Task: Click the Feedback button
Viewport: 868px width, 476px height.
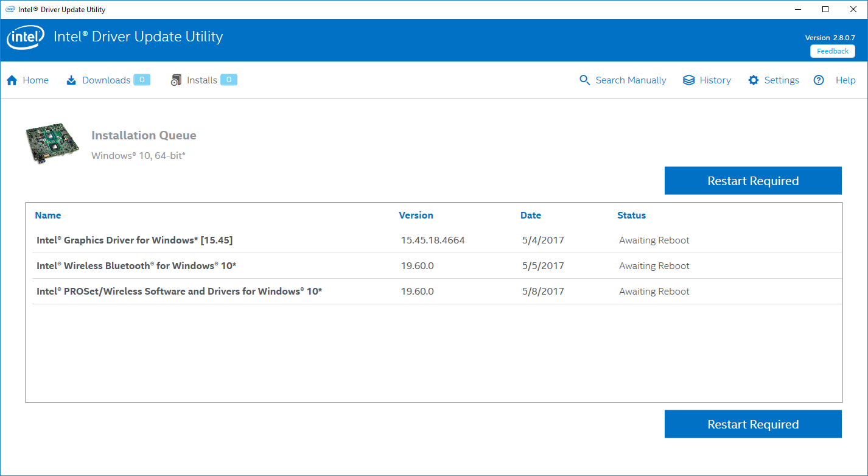Action: tap(833, 51)
